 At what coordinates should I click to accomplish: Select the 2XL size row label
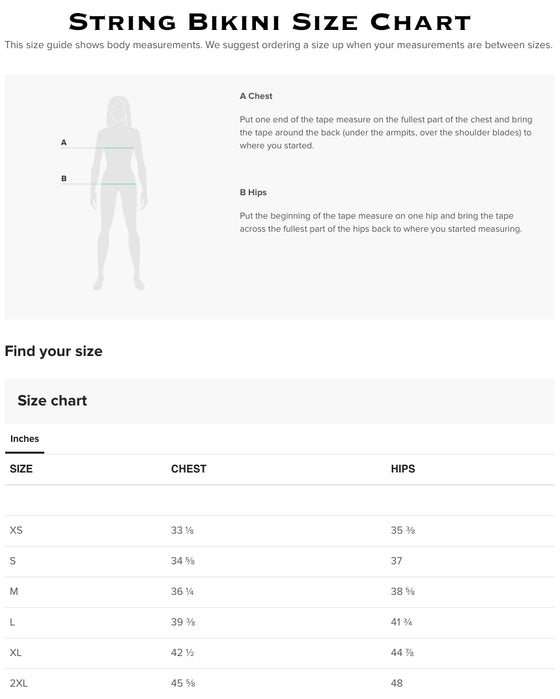[19, 683]
